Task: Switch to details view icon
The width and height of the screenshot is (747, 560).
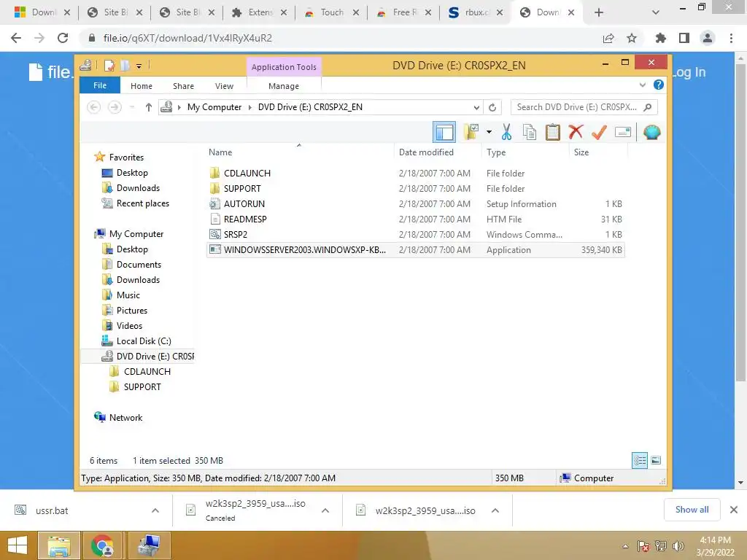Action: click(639, 460)
